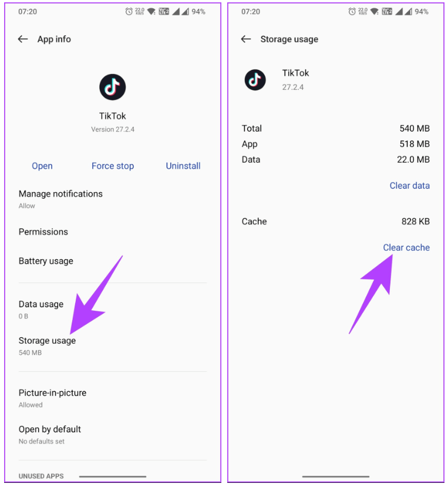Open the Open by default setting
Screen dimensions: 448x487
click(50, 434)
